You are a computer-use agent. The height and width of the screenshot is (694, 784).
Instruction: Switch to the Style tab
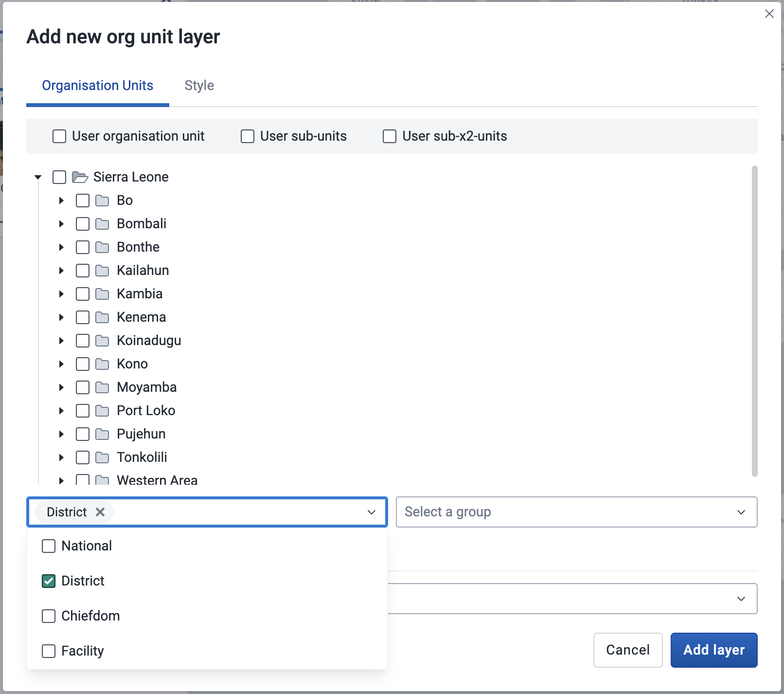[199, 85]
